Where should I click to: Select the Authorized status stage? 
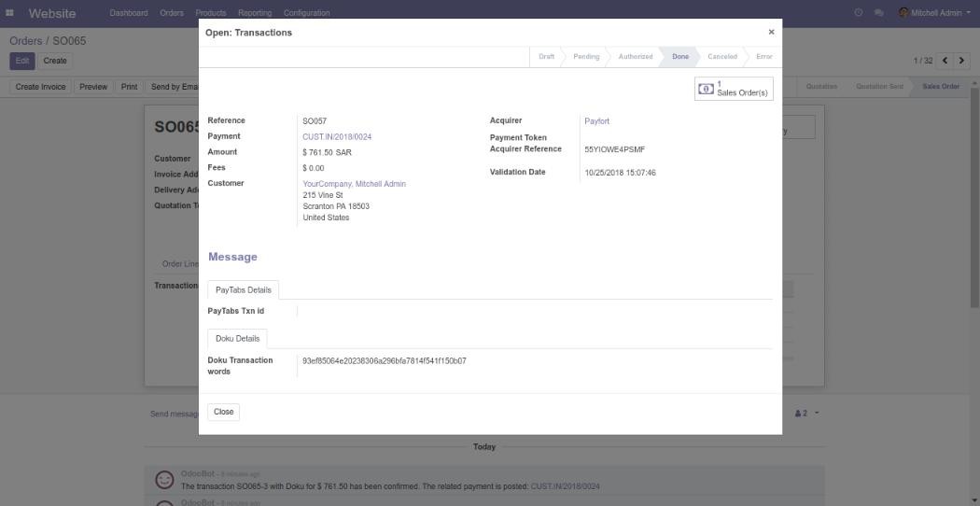click(x=636, y=56)
